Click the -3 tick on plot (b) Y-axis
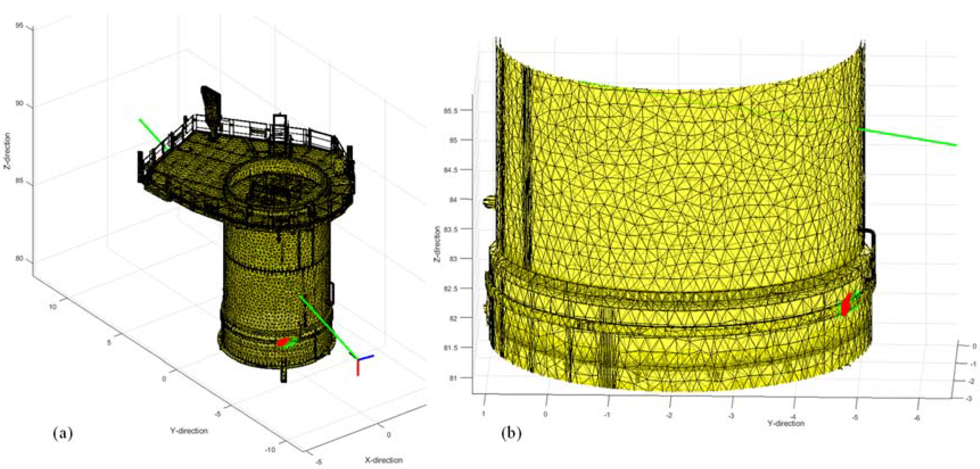This screenshot has height=469, width=980. click(x=731, y=416)
